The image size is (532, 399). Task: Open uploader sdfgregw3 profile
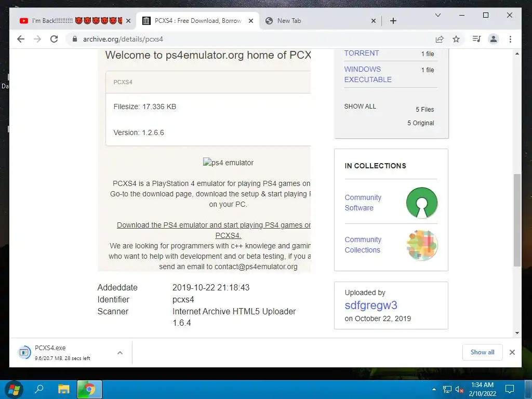click(x=371, y=305)
